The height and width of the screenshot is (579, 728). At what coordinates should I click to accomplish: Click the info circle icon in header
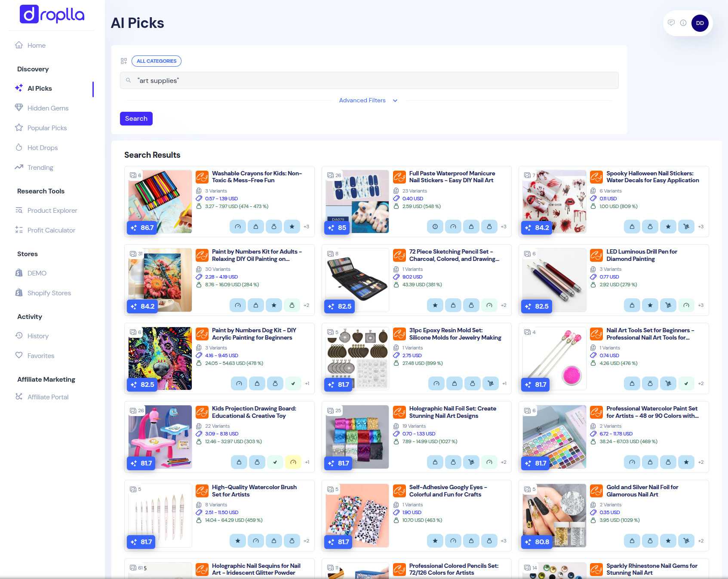(x=683, y=23)
